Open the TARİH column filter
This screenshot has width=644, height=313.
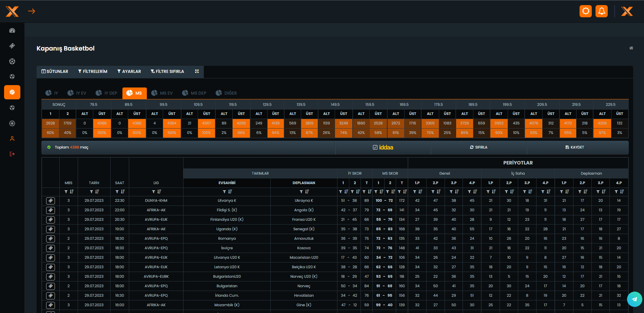91,192
